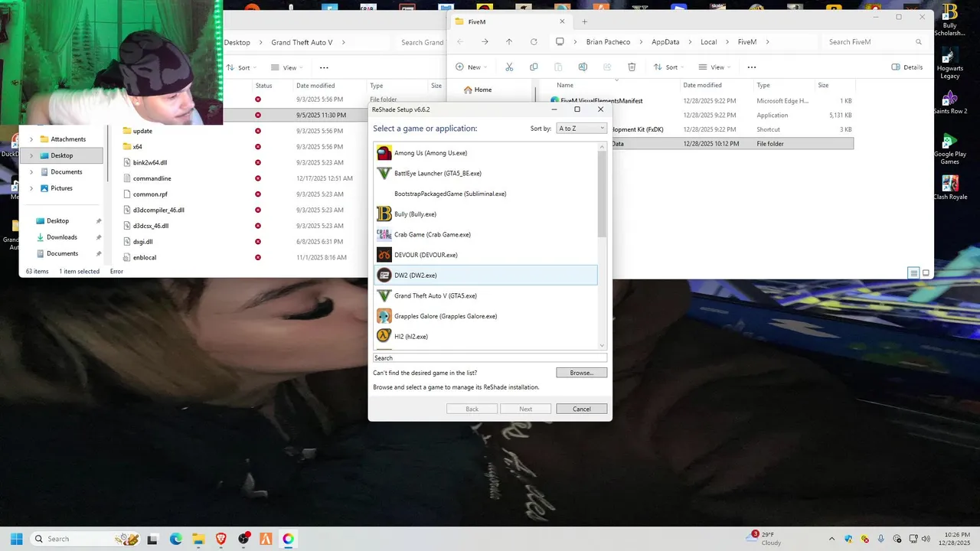Select Hl2 (hl2.exe) entry

click(485, 337)
